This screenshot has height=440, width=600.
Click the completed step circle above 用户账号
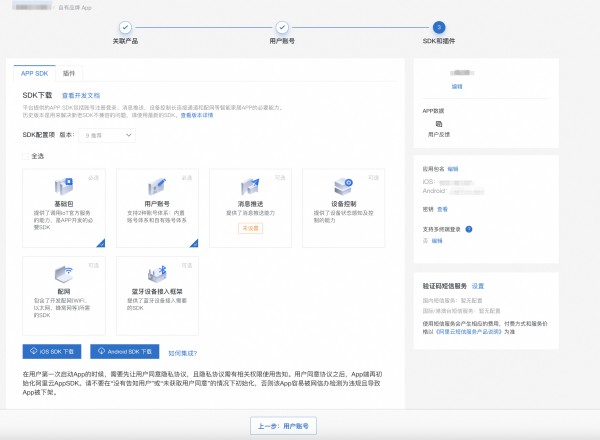pos(282,27)
